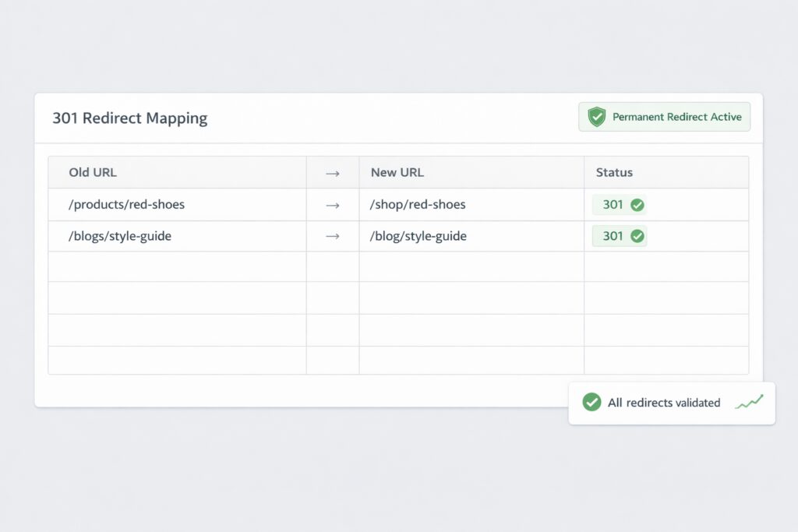Click the green circle checkmark in the validation card

(591, 402)
